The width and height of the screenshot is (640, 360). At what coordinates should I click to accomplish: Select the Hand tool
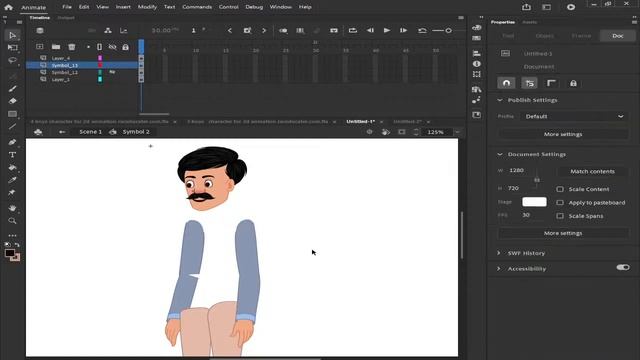[x=12, y=208]
